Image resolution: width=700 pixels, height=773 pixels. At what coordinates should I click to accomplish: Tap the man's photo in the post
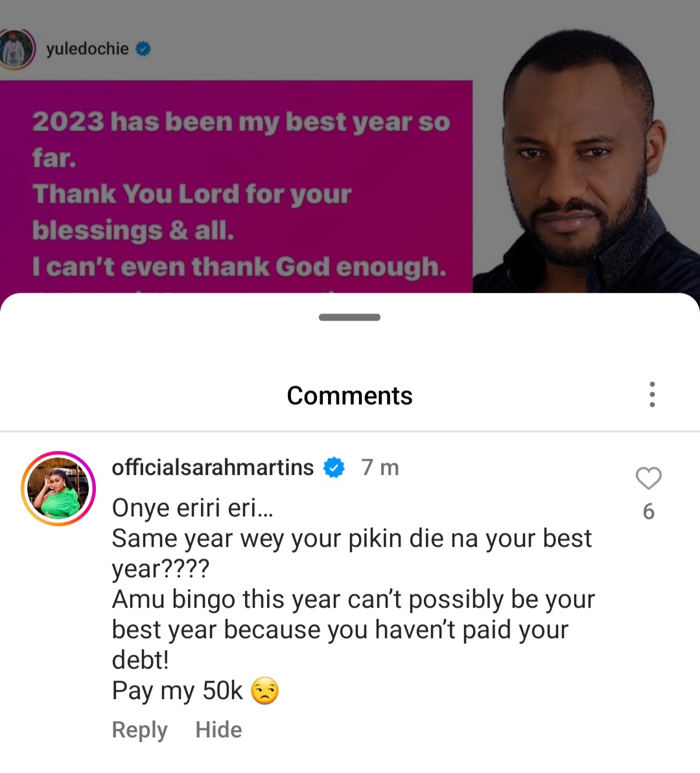tap(586, 161)
